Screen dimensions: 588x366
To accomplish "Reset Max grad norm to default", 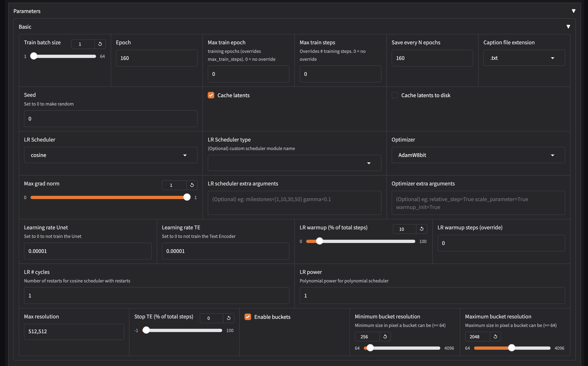I will [x=192, y=185].
